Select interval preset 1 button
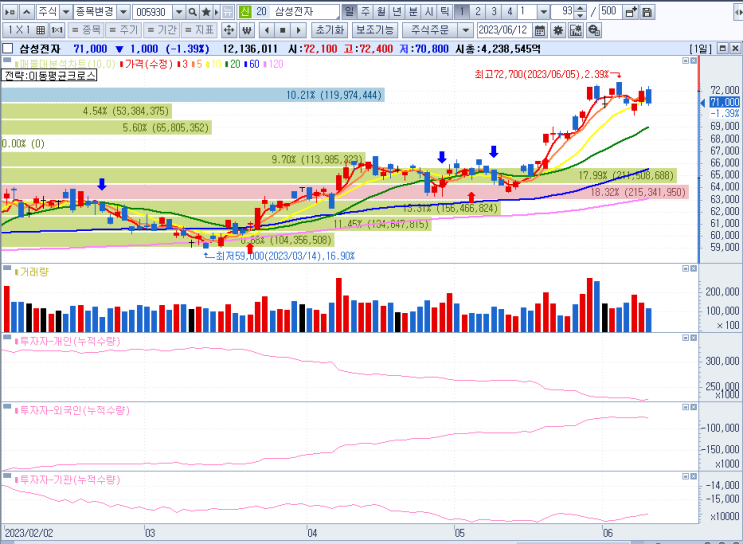Viewport: 743px width, 544px height. [462, 12]
